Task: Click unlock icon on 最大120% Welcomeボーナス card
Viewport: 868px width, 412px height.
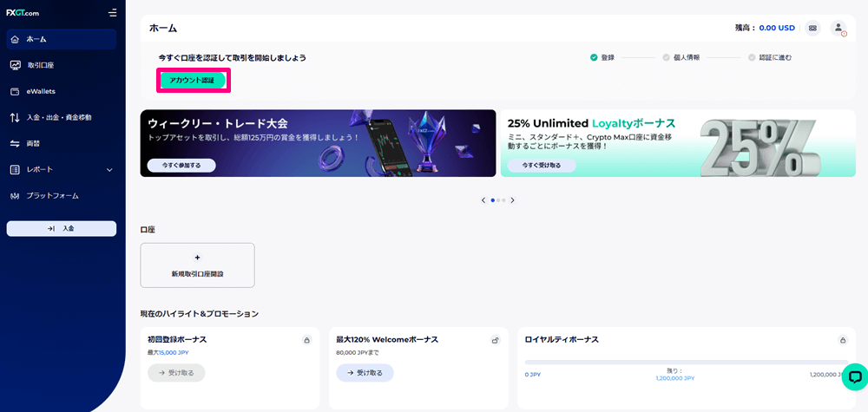Action: tap(496, 340)
